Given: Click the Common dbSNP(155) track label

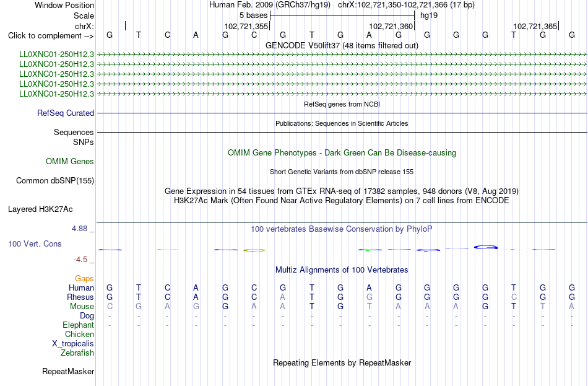Looking at the screenshot, I should 55,181.
